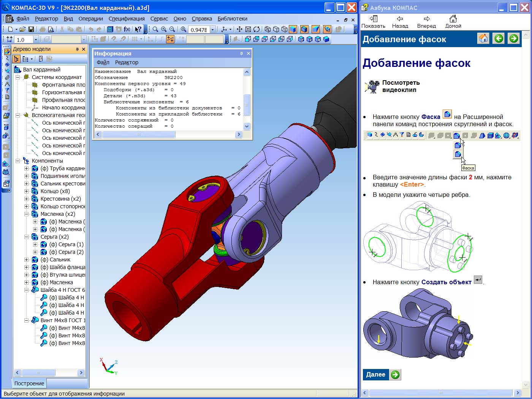The image size is (532, 399).
Task: Click the Save document icon
Action: pos(31,29)
